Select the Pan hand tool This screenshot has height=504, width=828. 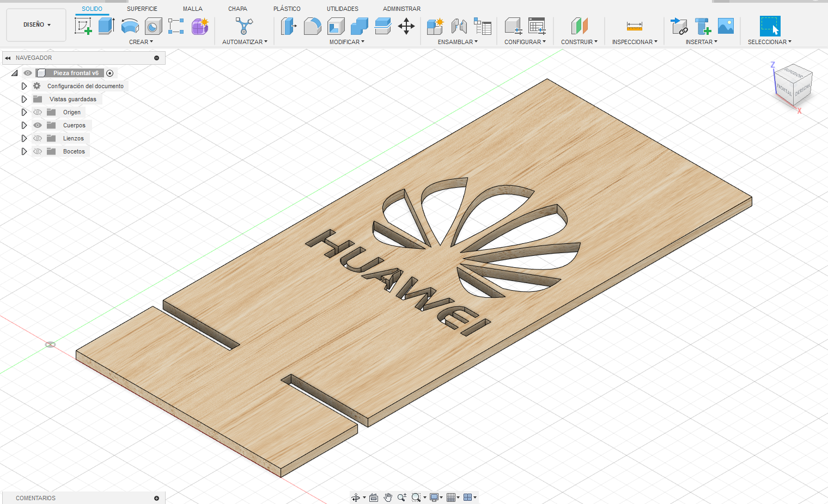coord(388,497)
